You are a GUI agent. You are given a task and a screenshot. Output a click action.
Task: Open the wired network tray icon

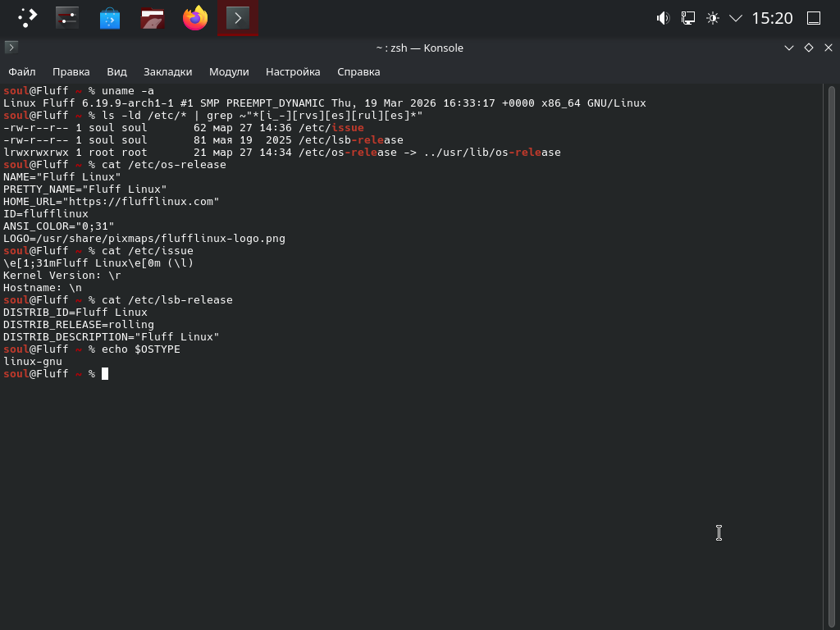[x=688, y=18]
